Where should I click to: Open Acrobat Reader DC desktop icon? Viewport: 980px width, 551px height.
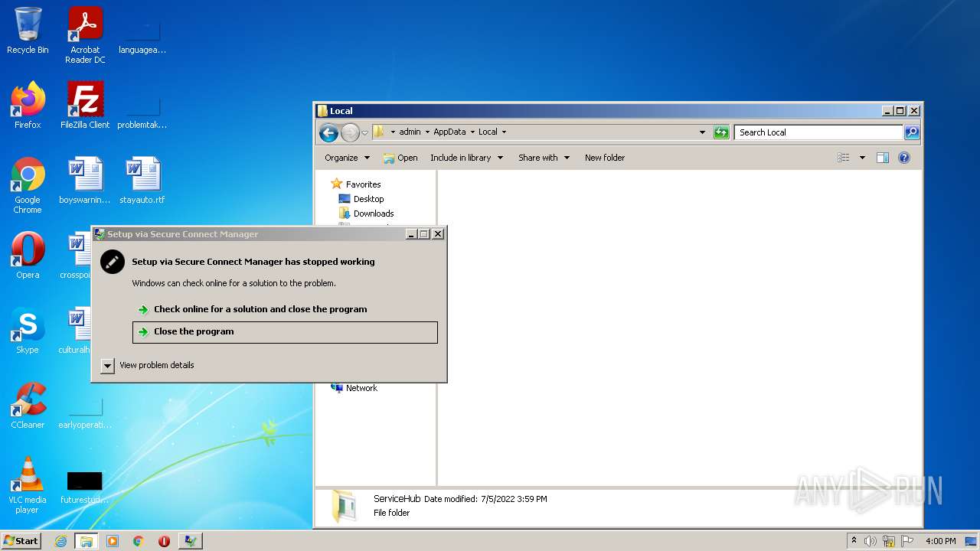click(85, 35)
